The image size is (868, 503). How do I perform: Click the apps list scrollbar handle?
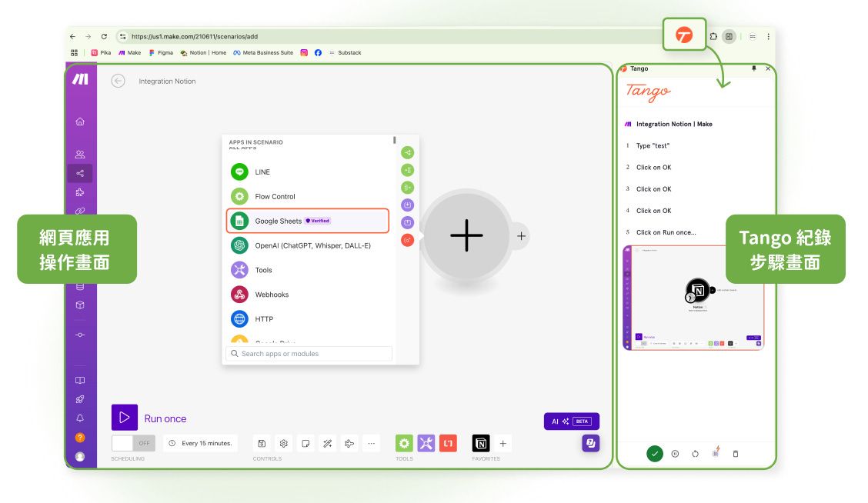(394, 140)
